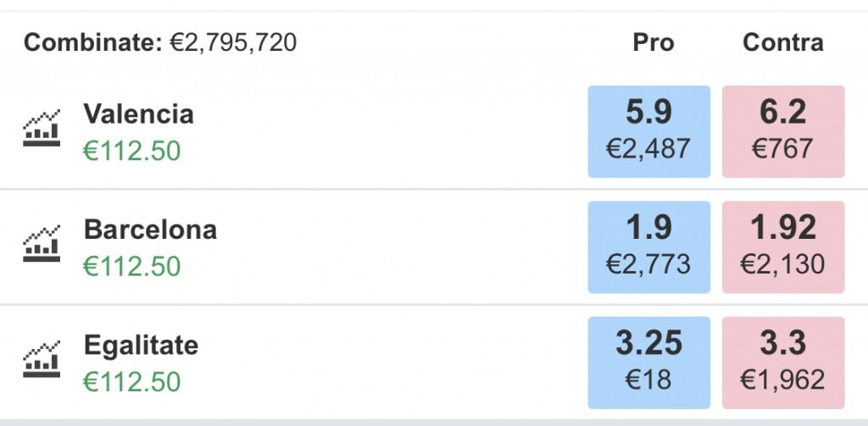This screenshot has height=426, width=868.
Task: Click the Contra column header
Action: 782,42
